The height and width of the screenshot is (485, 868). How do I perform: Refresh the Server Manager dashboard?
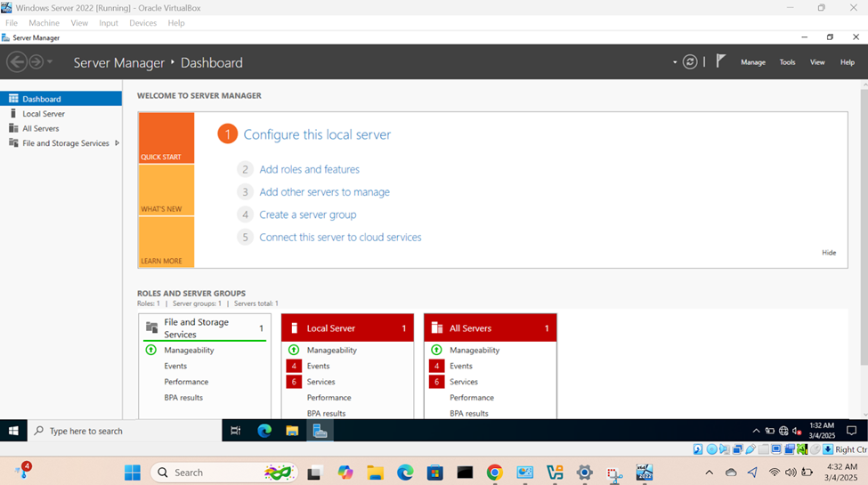click(690, 62)
